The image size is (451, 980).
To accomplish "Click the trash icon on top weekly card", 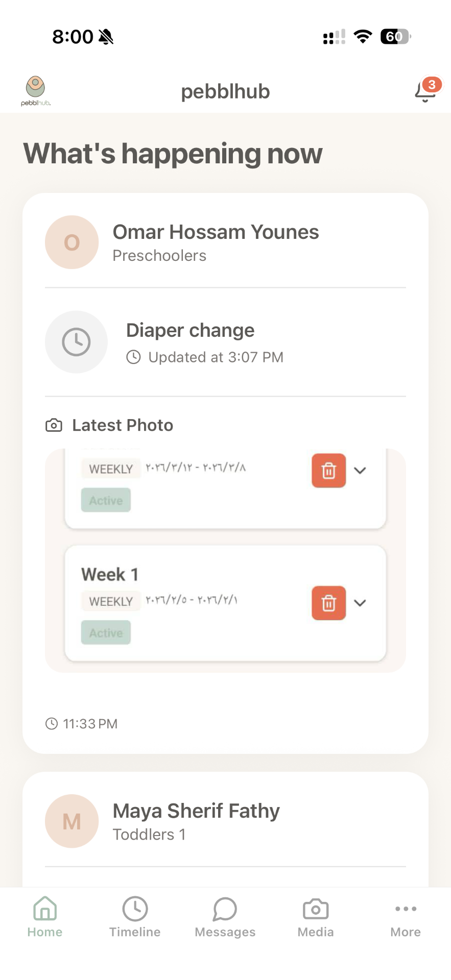I will [329, 471].
